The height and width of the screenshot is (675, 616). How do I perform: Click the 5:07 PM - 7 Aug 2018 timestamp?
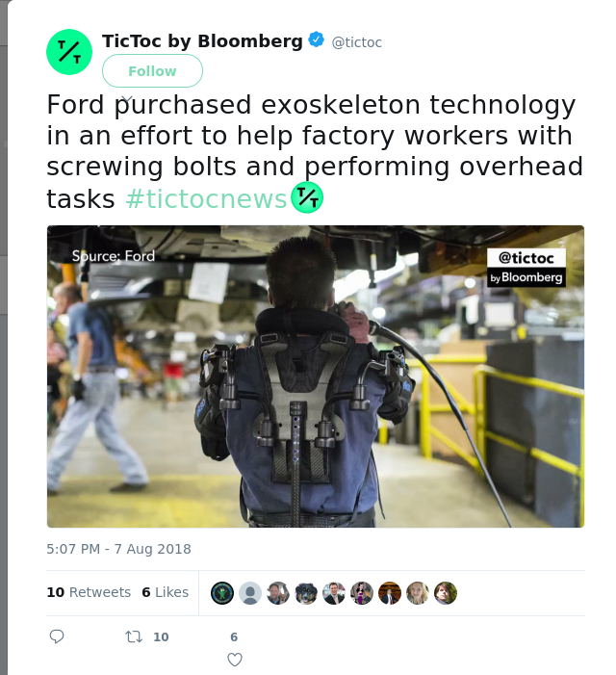[x=118, y=549]
